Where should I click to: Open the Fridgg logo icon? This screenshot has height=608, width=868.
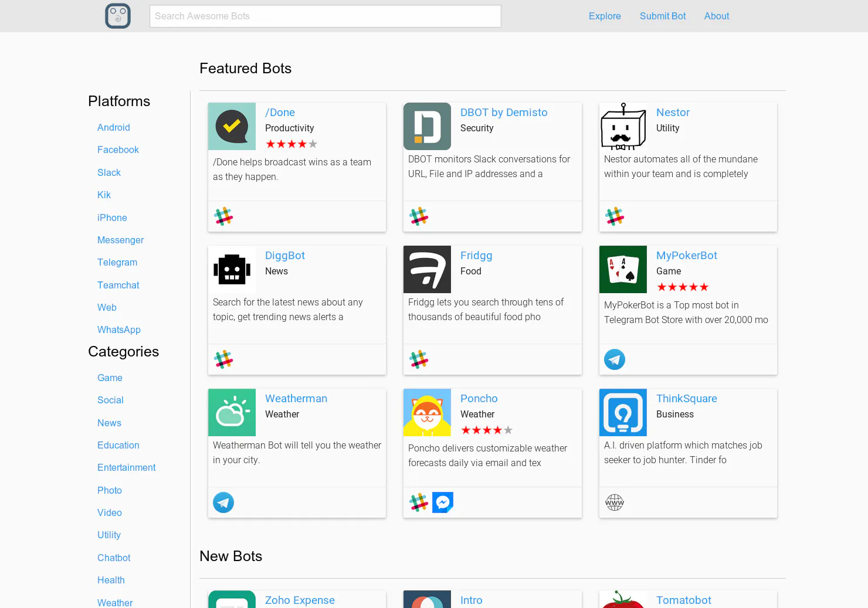tap(427, 269)
